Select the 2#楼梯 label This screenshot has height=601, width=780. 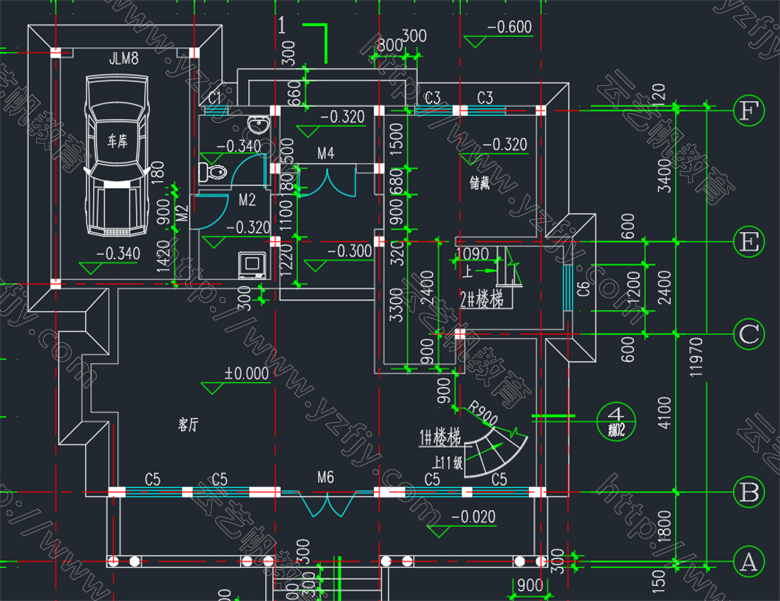(482, 299)
